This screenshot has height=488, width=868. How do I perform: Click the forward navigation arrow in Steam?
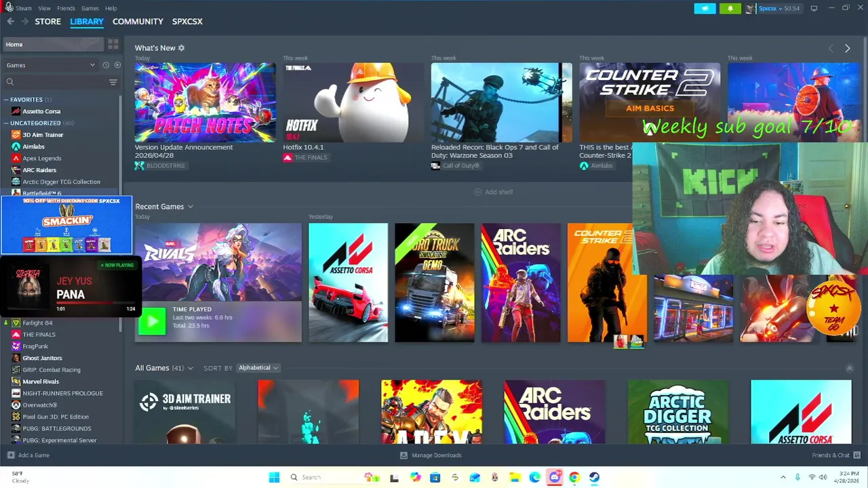pos(25,22)
